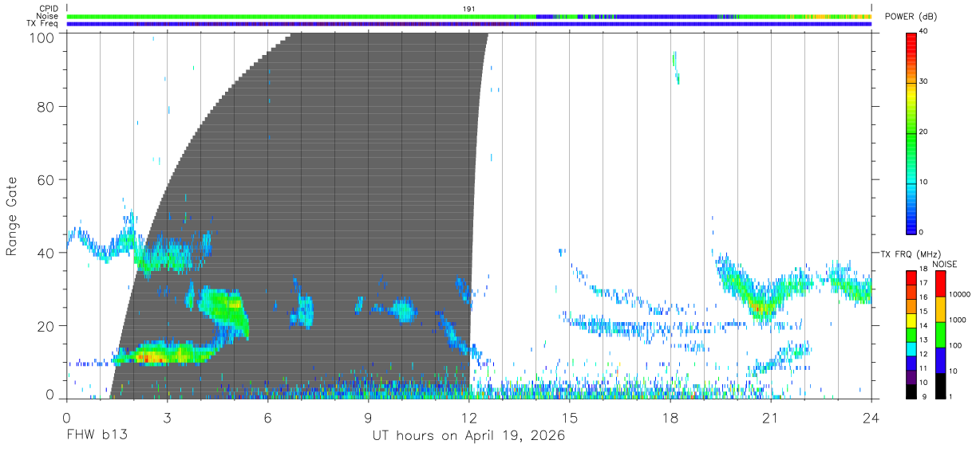Click the x-axis tick label 24
The height and width of the screenshot is (452, 980).
(871, 417)
